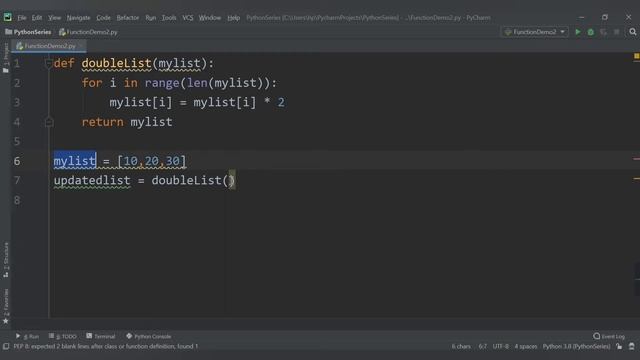The width and height of the screenshot is (640, 360).
Task: Open the View menu
Action: pyautogui.click(x=54, y=18)
